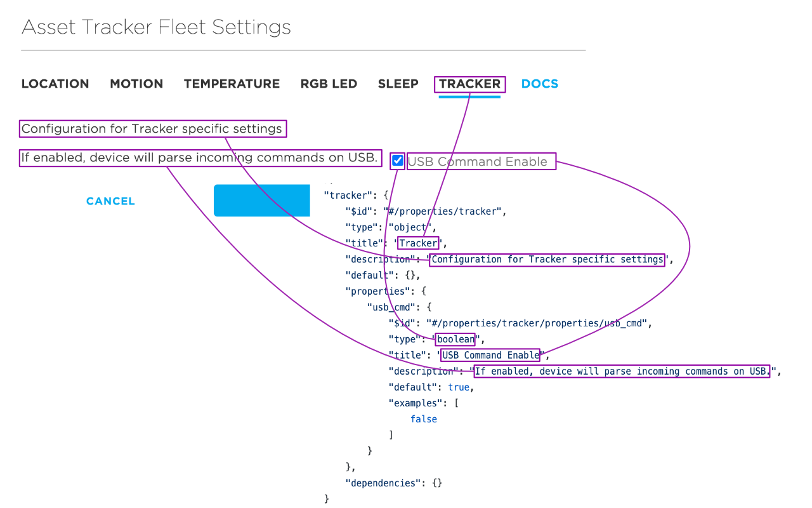Open the DOCS link
Image resolution: width=812 pixels, height=508 pixels.
[540, 84]
